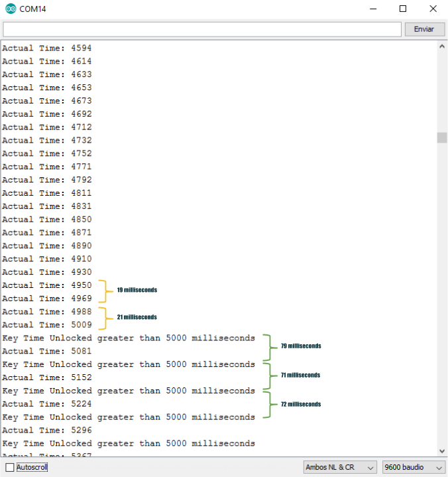The height and width of the screenshot is (477, 448).
Task: Maximize the COM14 window
Action: click(403, 9)
